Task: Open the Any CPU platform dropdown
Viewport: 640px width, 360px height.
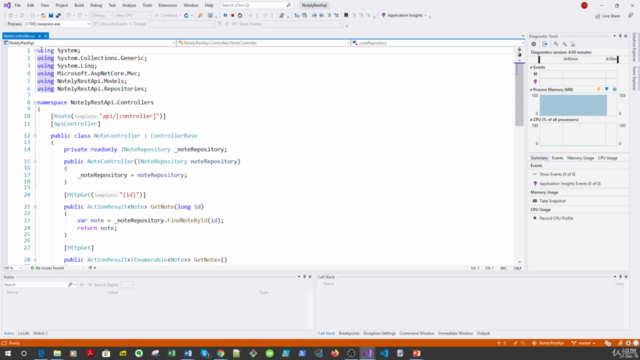Action: click(x=133, y=16)
